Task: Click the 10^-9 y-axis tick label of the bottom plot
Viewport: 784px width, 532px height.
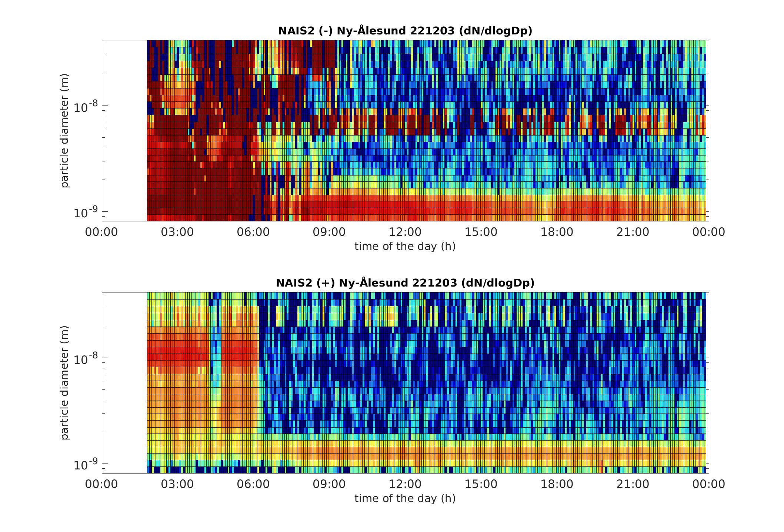Action: (86, 465)
